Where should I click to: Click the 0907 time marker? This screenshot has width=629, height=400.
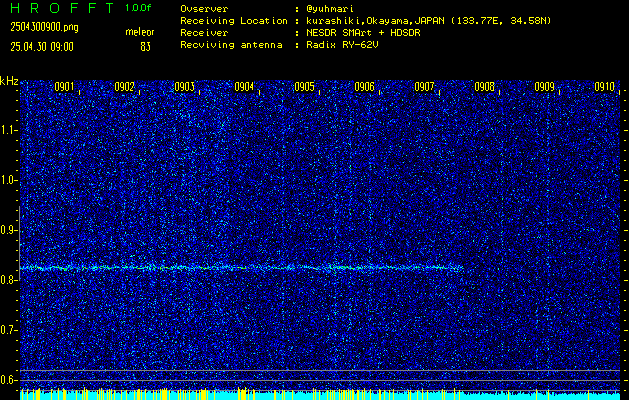[424, 87]
